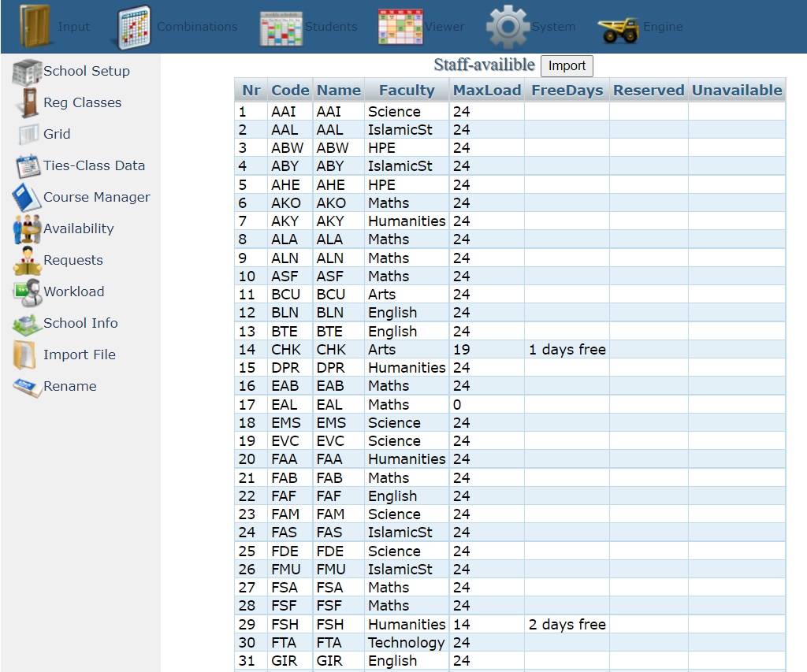Select the Rename eraser icon

coord(27,387)
